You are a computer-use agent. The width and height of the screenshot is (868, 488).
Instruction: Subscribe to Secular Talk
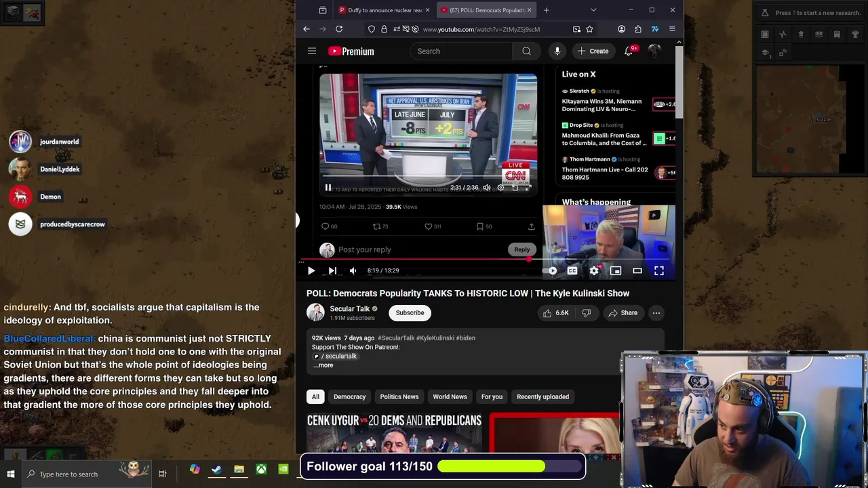click(410, 312)
